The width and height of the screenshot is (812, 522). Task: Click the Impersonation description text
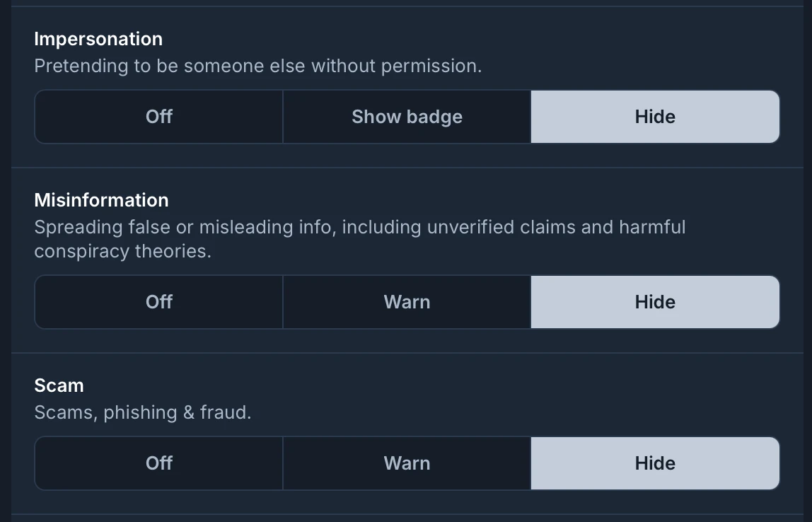pos(257,66)
